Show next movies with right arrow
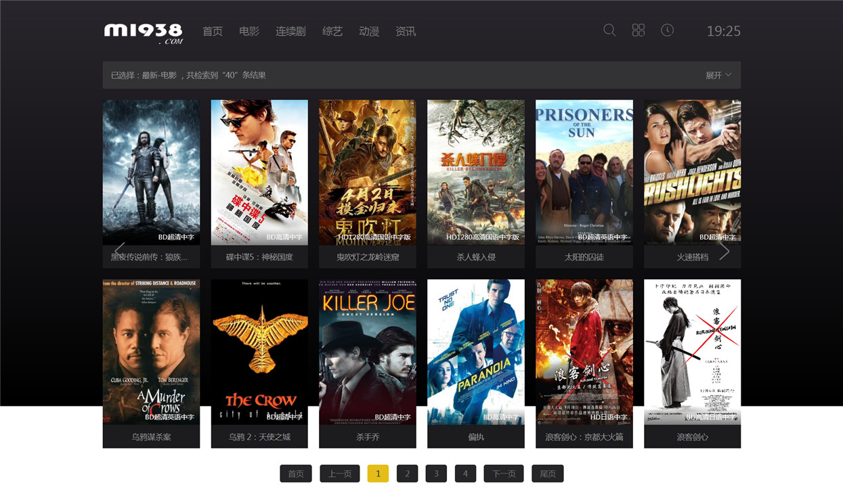This screenshot has width=843, height=504. (724, 251)
